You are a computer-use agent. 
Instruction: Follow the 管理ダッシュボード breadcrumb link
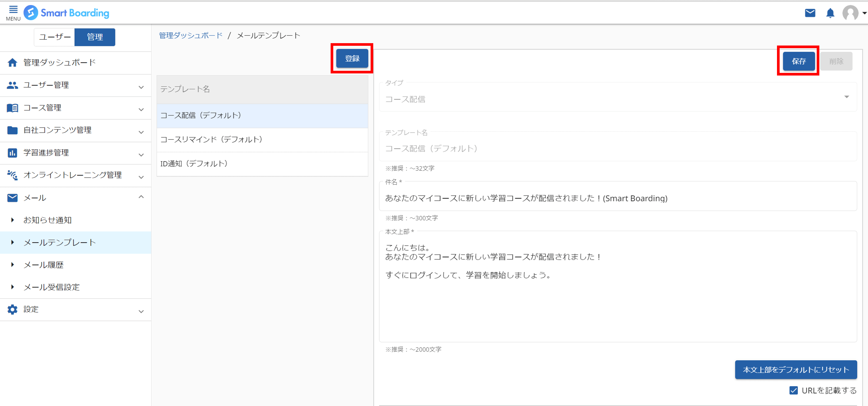click(191, 36)
